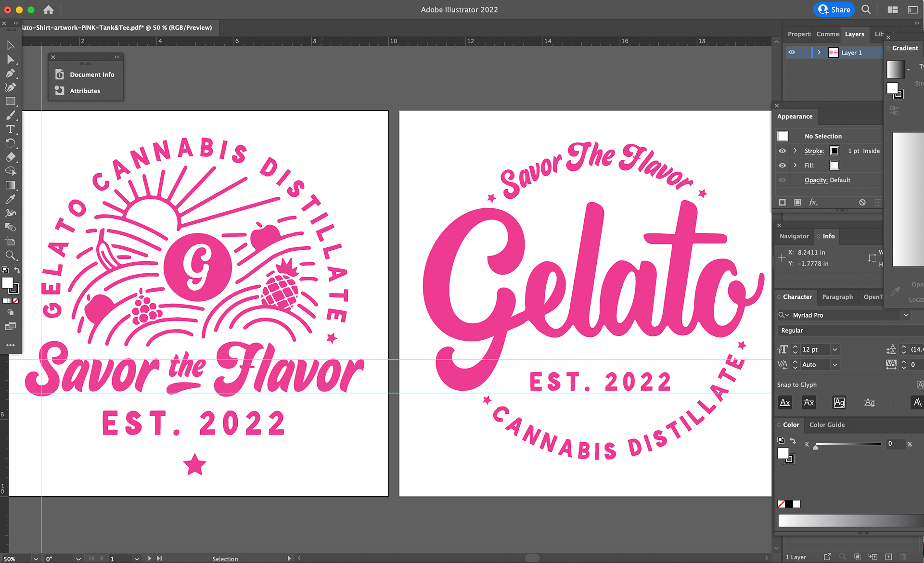Toggle Opacity visibility eye in Appearance
The image size is (924, 563).
[783, 180]
